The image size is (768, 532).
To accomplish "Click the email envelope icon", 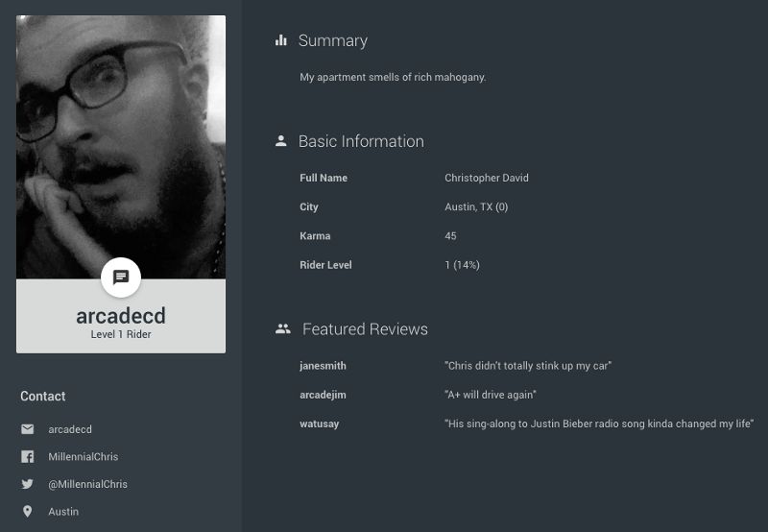I will click(28, 429).
